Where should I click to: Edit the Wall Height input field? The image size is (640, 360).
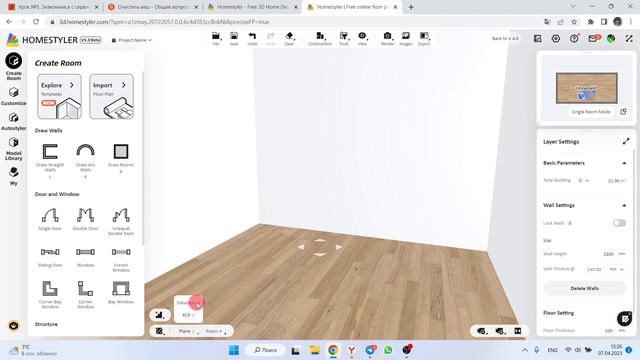[x=608, y=254]
